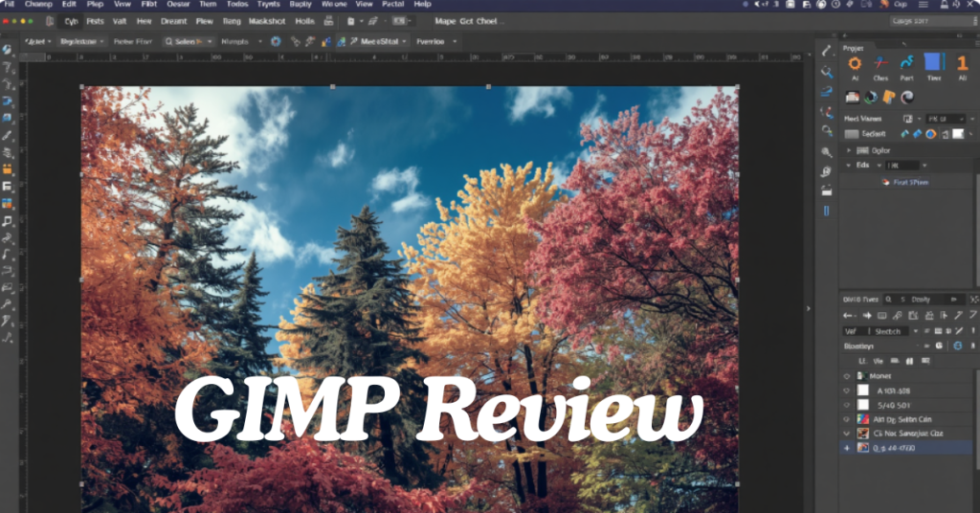
Task: Click the music note icon in left toolbar
Action: tap(8, 221)
